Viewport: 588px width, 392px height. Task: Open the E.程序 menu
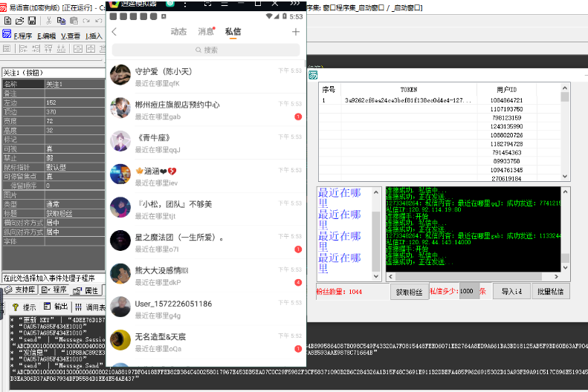pyautogui.click(x=23, y=36)
